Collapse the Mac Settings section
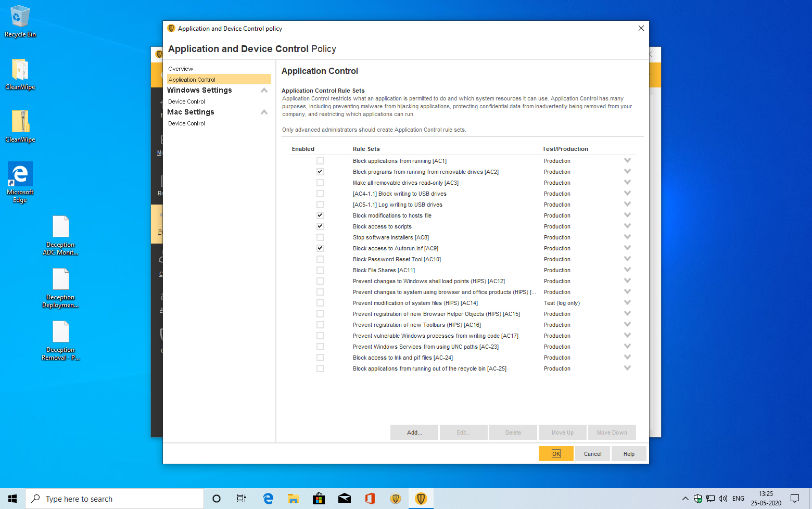 pyautogui.click(x=264, y=112)
